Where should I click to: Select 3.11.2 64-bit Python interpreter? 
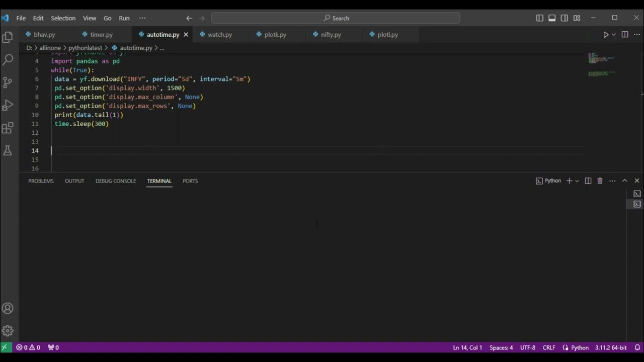[x=611, y=347]
